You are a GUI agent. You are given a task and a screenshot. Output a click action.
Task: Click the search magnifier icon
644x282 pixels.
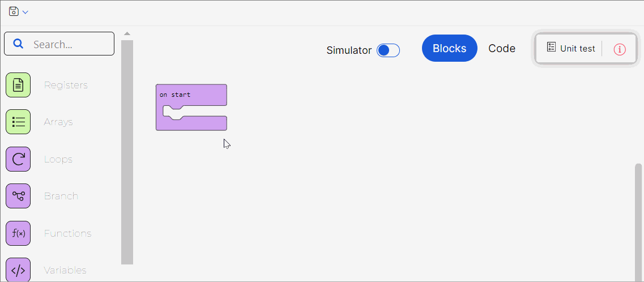[19, 44]
